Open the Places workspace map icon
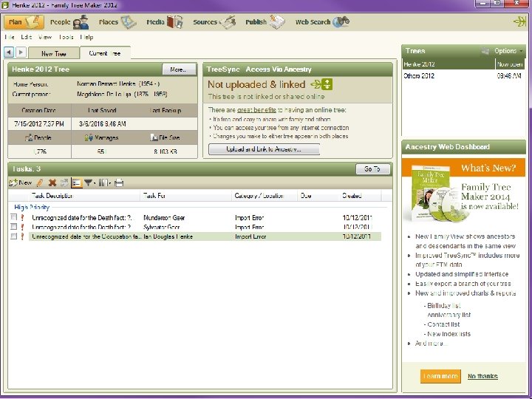This screenshot has width=532, height=399. [x=129, y=22]
